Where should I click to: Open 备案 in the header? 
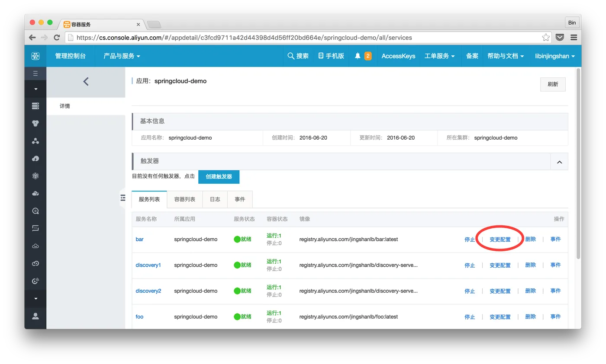472,56
